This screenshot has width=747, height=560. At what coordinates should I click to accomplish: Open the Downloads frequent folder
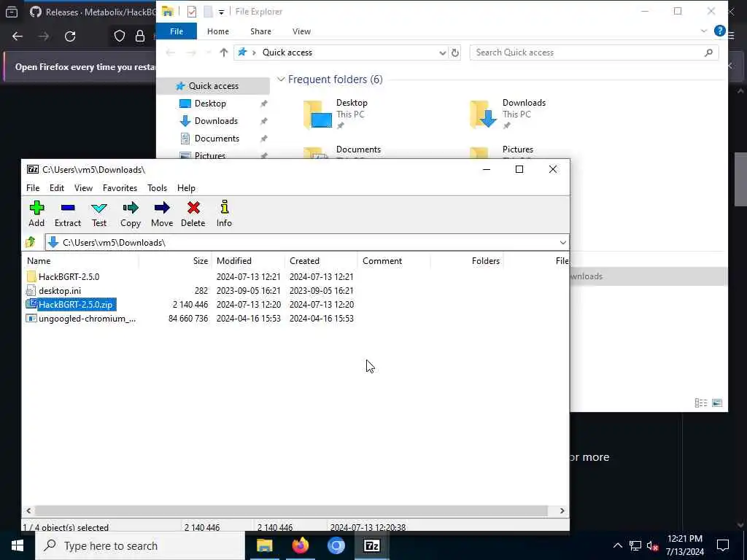[x=508, y=114]
